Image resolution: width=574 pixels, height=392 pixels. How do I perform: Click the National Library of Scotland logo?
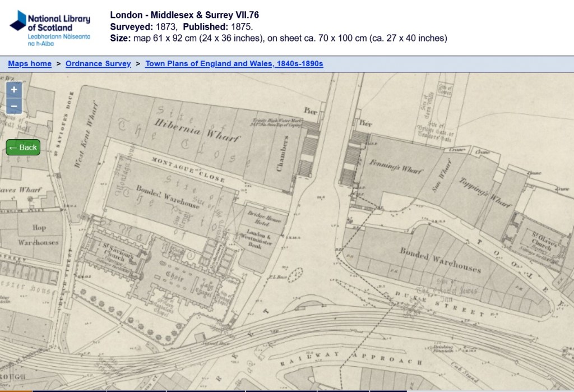pyautogui.click(x=50, y=27)
